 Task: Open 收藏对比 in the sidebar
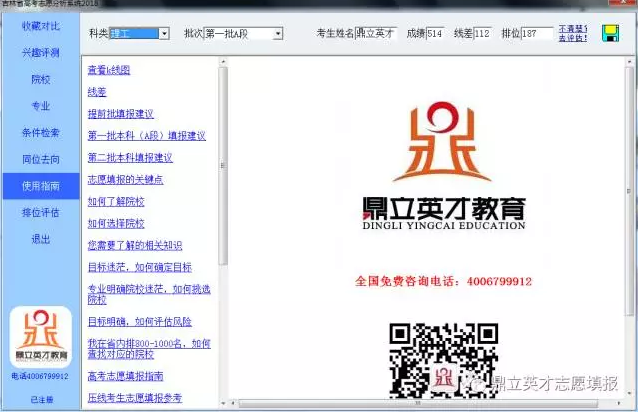[41, 26]
